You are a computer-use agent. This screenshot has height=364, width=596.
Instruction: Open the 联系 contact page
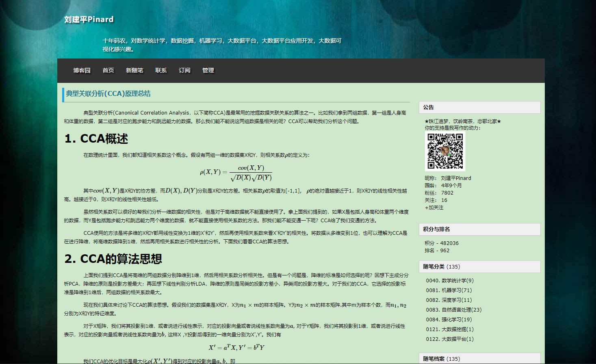(x=161, y=70)
